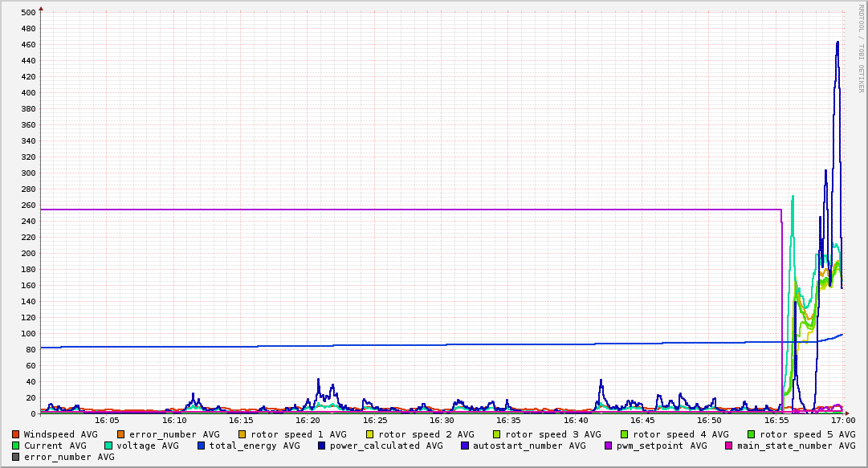This screenshot has height=468, width=868.
Task: Click the 17:00 time axis label
Action: (x=843, y=420)
